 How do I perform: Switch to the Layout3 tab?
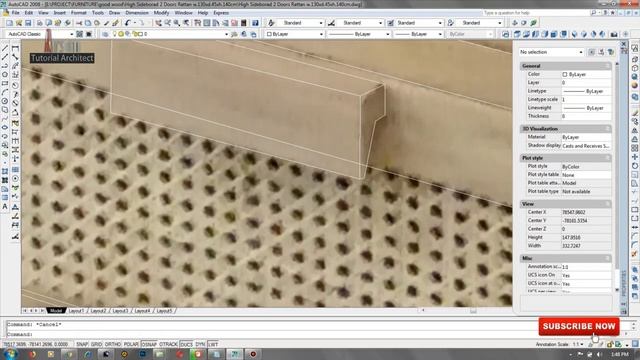[120, 311]
